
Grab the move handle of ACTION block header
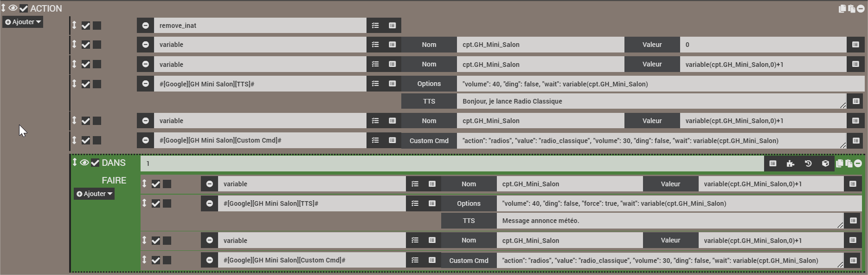click(3, 8)
